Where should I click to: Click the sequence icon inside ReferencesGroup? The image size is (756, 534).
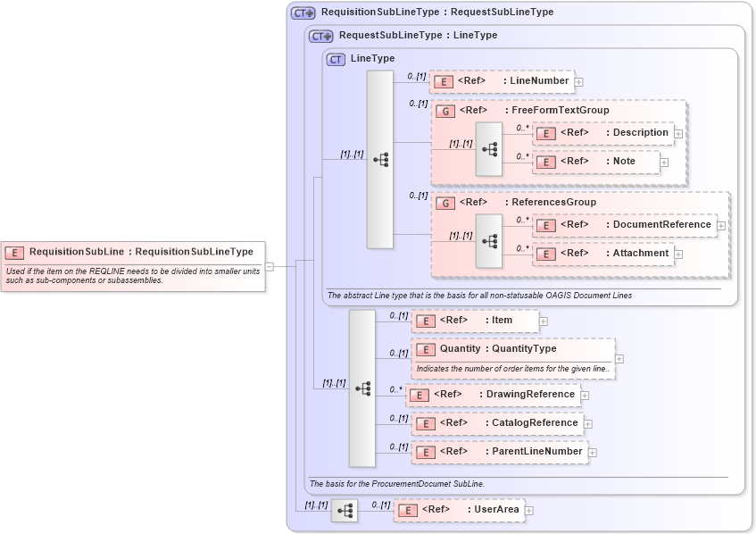click(x=488, y=239)
